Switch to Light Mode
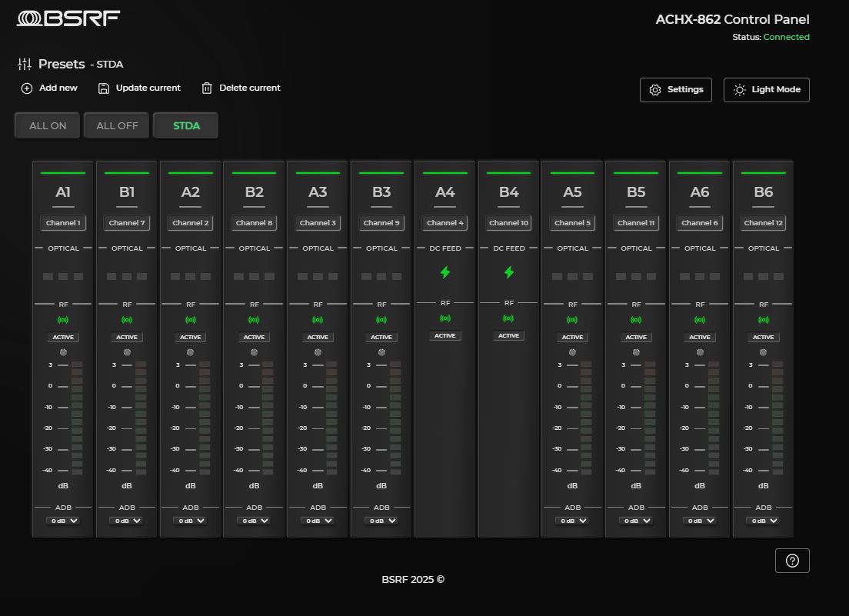 pos(767,90)
